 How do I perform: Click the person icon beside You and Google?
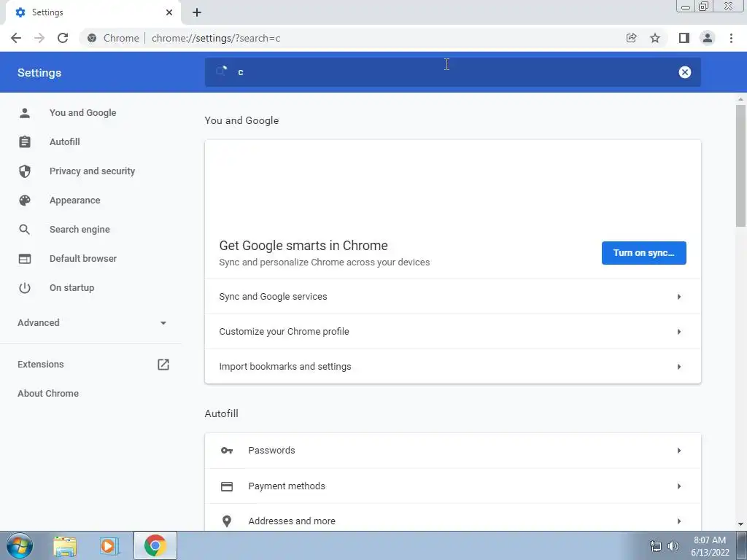pos(25,113)
